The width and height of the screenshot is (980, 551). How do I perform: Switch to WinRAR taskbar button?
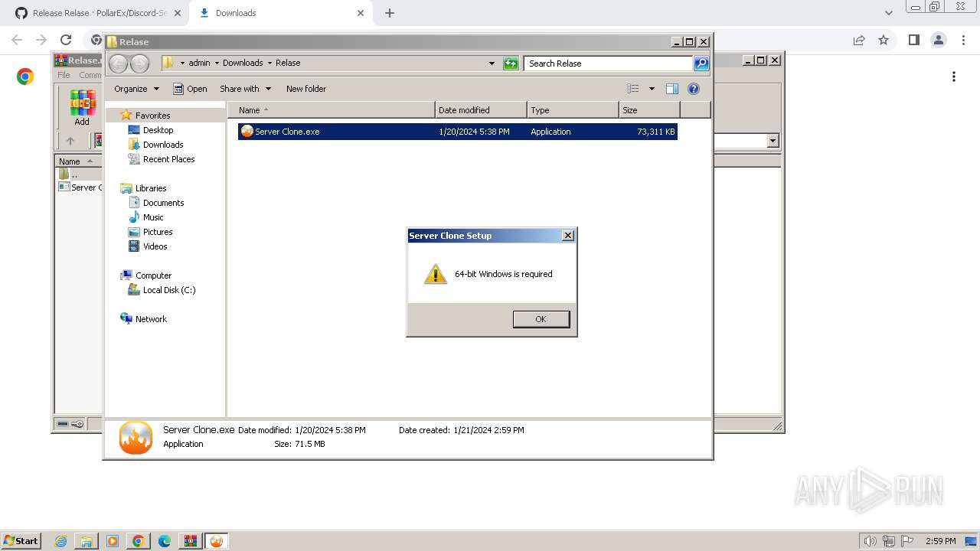click(x=190, y=541)
